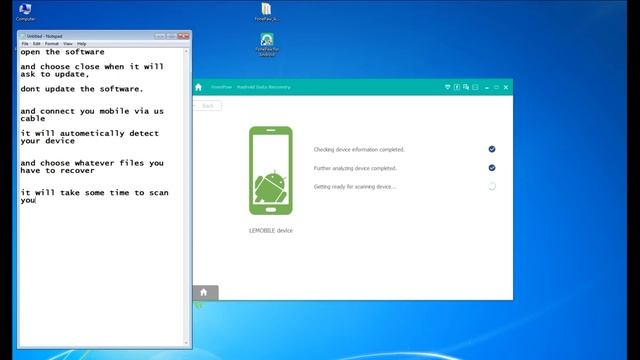Open Notepad Edit menu
This screenshot has height=360, width=640.
click(37, 44)
